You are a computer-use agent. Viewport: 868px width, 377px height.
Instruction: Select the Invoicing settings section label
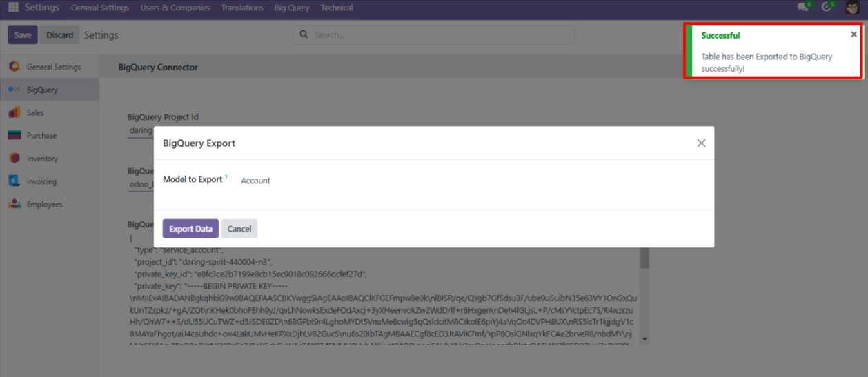pyautogui.click(x=41, y=181)
